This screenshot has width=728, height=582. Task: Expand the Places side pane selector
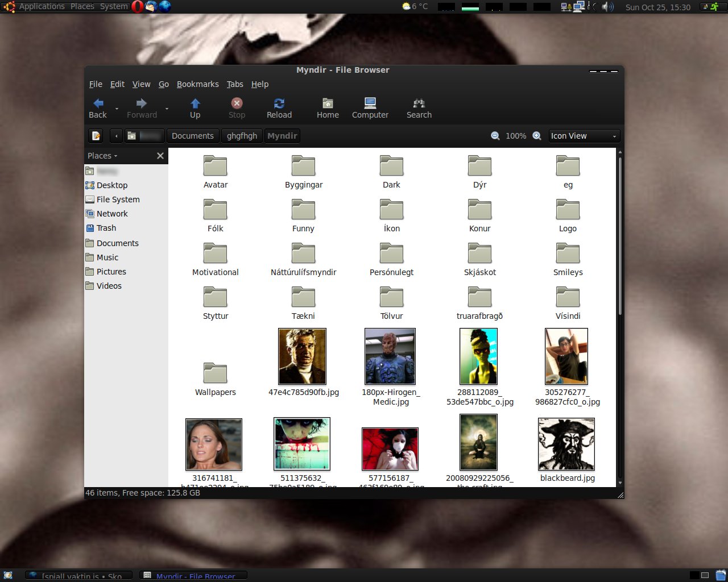pos(102,156)
